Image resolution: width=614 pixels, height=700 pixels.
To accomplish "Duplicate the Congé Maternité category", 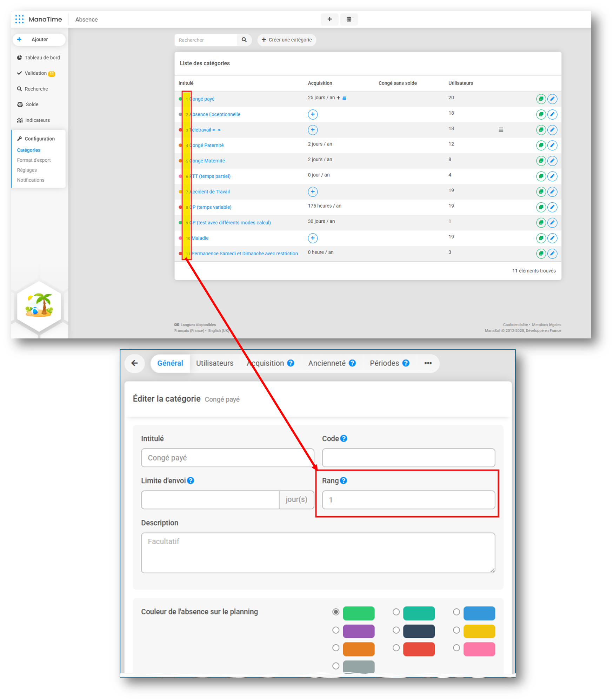I will coord(541,161).
